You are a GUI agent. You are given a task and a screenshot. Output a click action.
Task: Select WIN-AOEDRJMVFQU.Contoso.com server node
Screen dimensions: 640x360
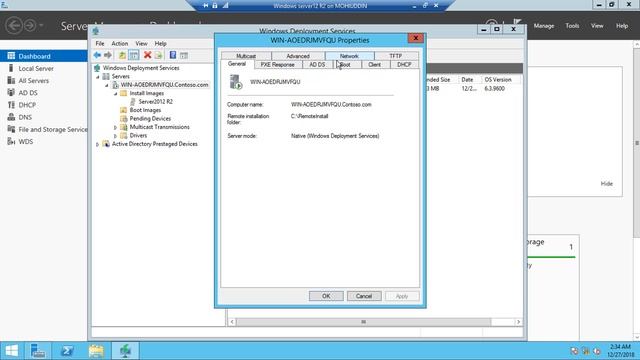point(164,85)
